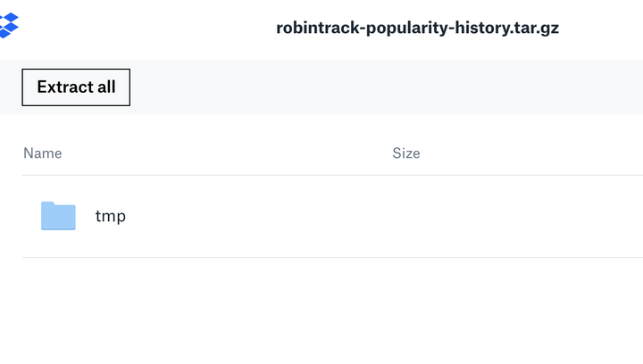Viewport: 643px width, 364px height.
Task: Click the archive filename heading
Action: tap(417, 28)
